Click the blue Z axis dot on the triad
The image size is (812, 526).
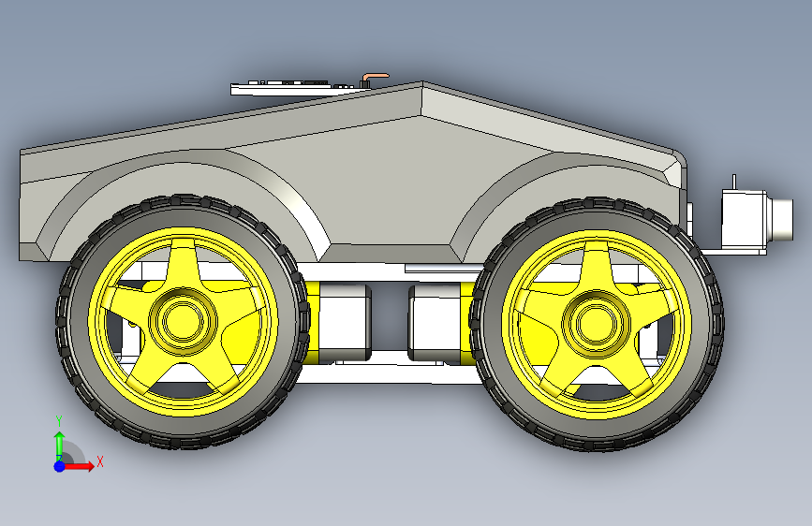point(59,466)
